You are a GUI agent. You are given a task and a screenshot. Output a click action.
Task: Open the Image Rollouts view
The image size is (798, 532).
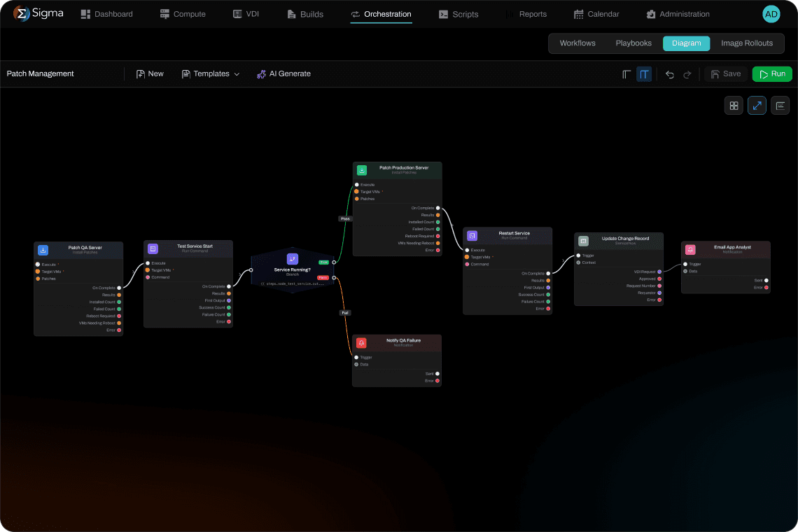click(x=747, y=43)
